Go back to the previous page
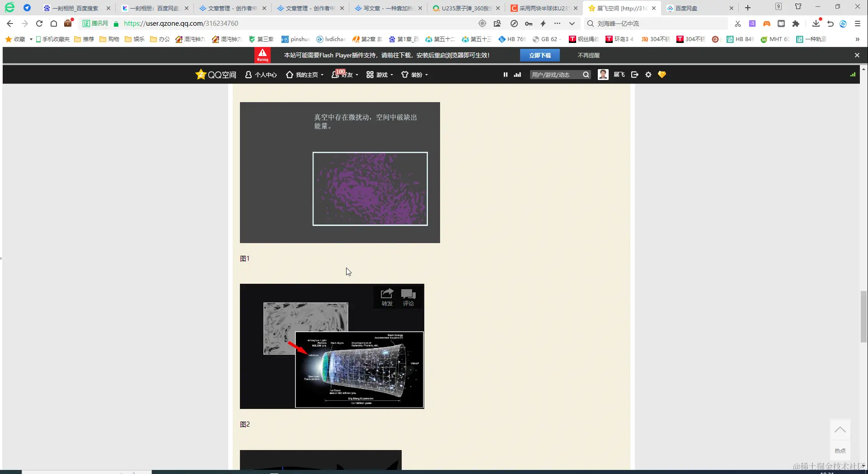Image resolution: width=868 pixels, height=474 pixels. [x=10, y=23]
